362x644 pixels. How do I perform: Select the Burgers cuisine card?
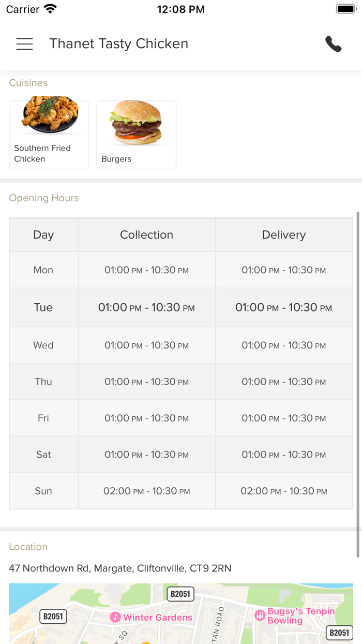point(137,135)
